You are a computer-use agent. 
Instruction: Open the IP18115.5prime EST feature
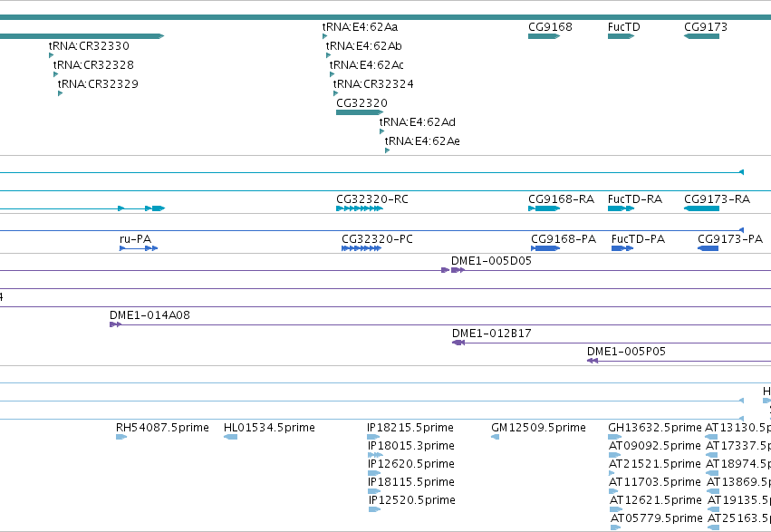[374, 491]
